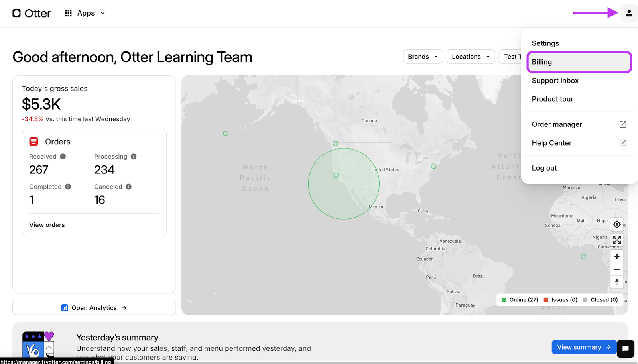
Task: Click arrow icon in Open Analytics
Action: click(124, 308)
